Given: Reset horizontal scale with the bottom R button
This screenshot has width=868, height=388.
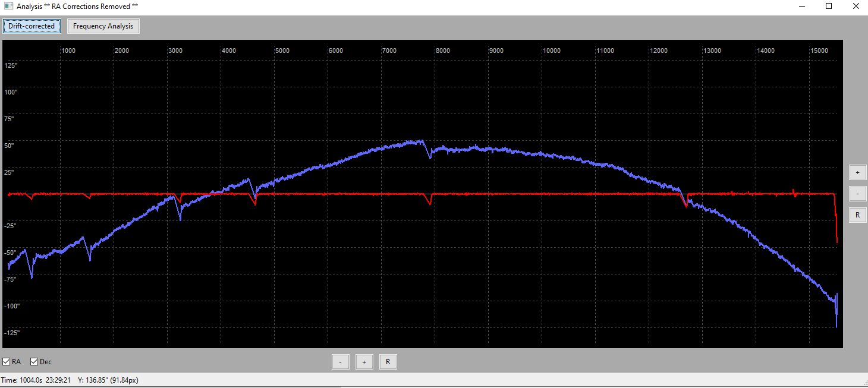Looking at the screenshot, I should pyautogui.click(x=388, y=362).
